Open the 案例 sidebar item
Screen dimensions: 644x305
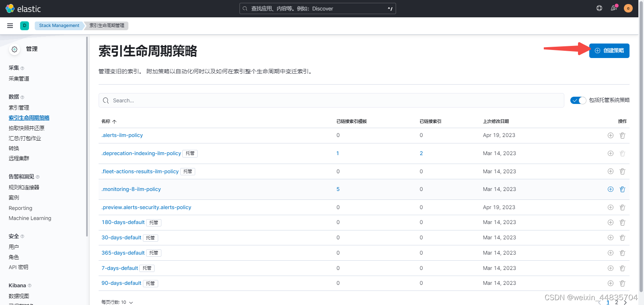tap(14, 197)
